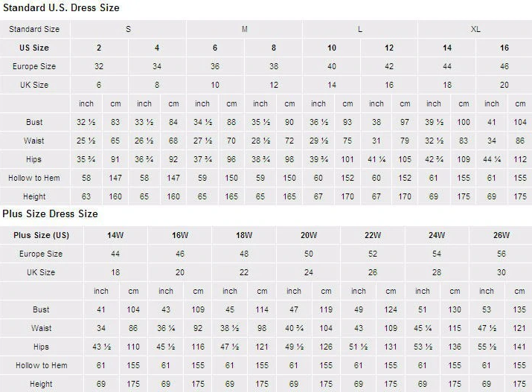Click the Bust row label in standard table
The height and width of the screenshot is (392, 532).
tap(34, 122)
